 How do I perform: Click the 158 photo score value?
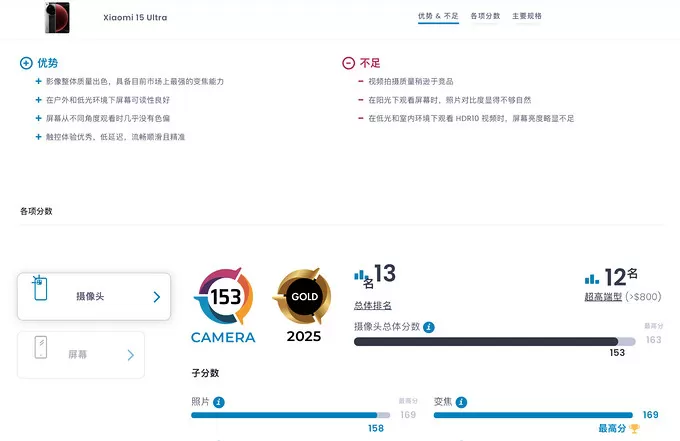(x=376, y=428)
